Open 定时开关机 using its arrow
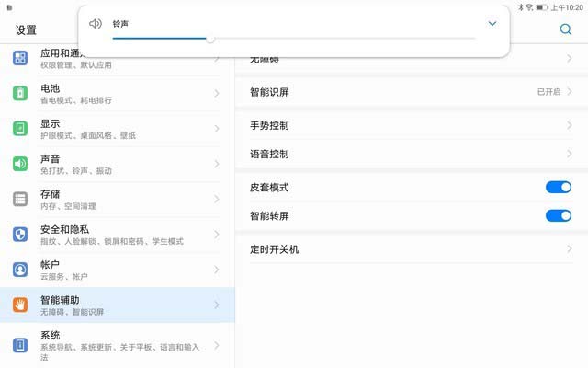 pos(569,249)
